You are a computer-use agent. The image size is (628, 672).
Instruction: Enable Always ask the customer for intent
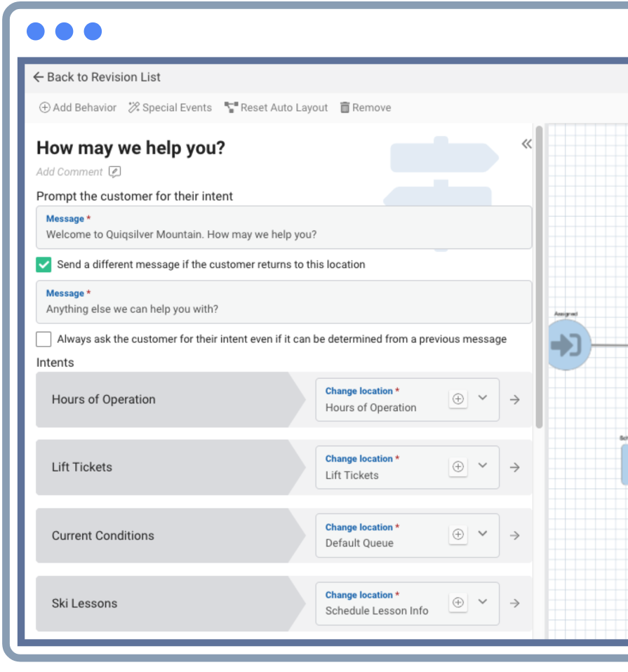click(x=44, y=339)
